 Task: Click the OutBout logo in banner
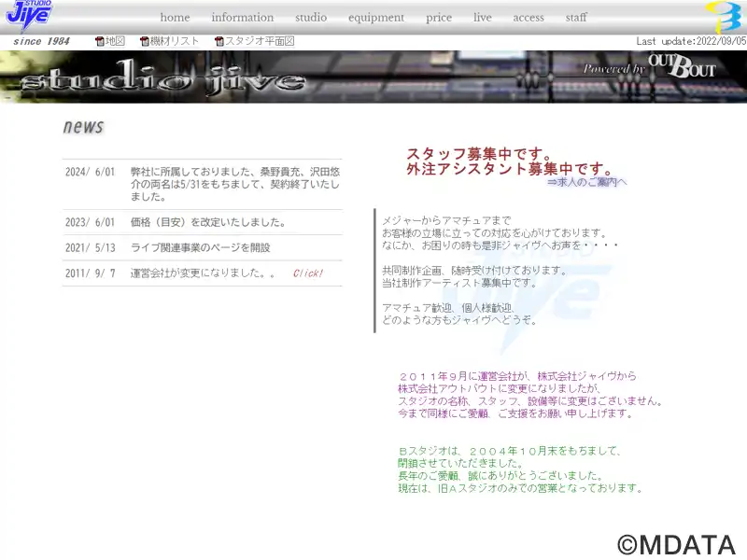(x=683, y=66)
